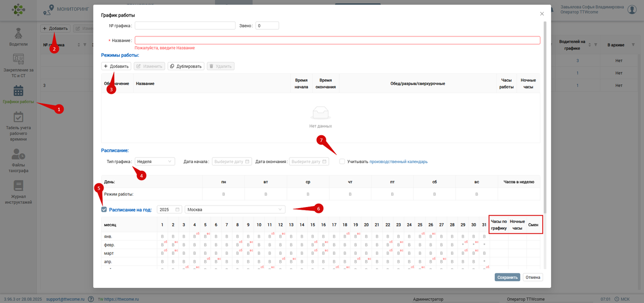Expand the Тип графика Неделя dropdown
The height and width of the screenshot is (303, 644).
coord(155,161)
